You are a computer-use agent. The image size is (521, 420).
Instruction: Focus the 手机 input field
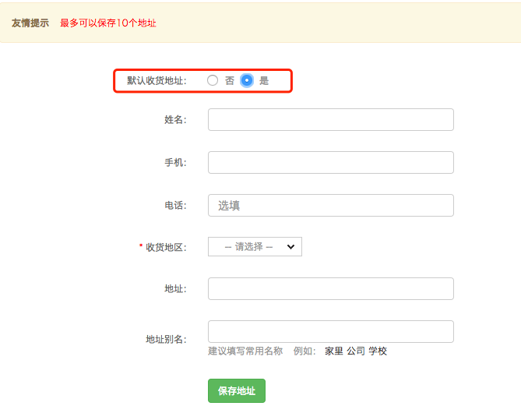(x=331, y=162)
